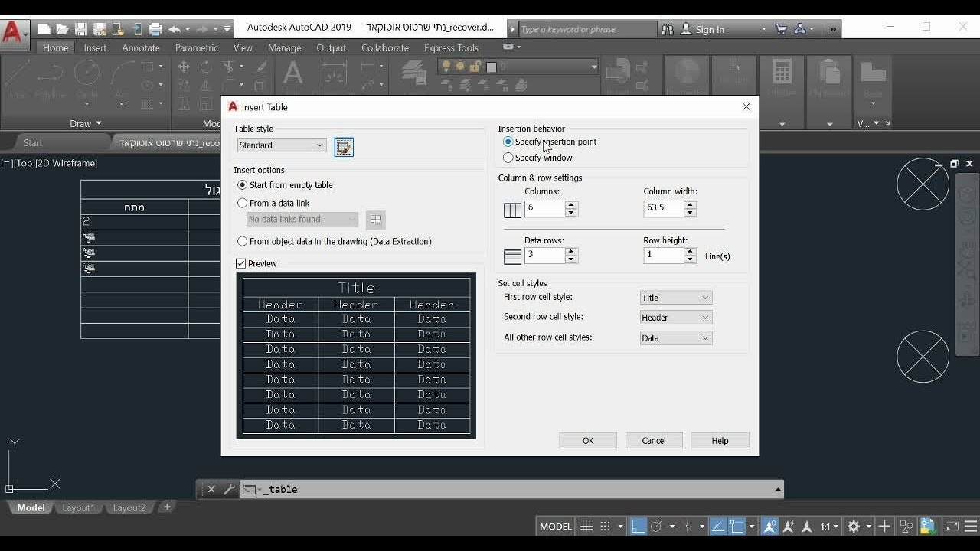Click the Help button in dialog
The image size is (980, 551).
720,440
